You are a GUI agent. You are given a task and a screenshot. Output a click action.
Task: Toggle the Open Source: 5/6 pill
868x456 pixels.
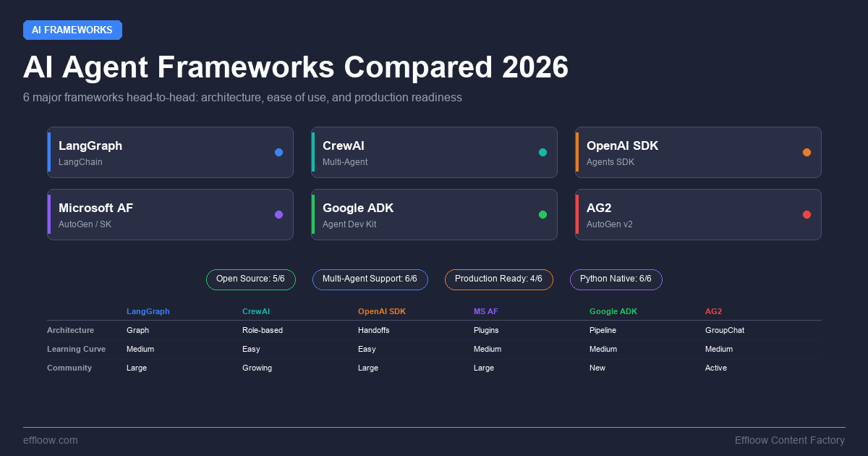pos(251,279)
